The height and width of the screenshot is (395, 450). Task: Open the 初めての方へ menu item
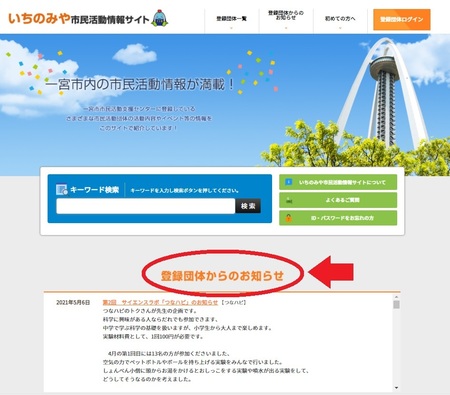pos(340,19)
